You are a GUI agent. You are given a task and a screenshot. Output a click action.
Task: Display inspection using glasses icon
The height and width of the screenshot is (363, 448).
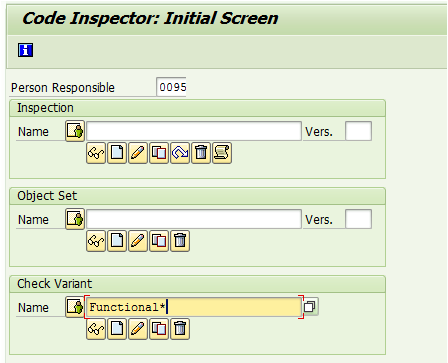(96, 153)
